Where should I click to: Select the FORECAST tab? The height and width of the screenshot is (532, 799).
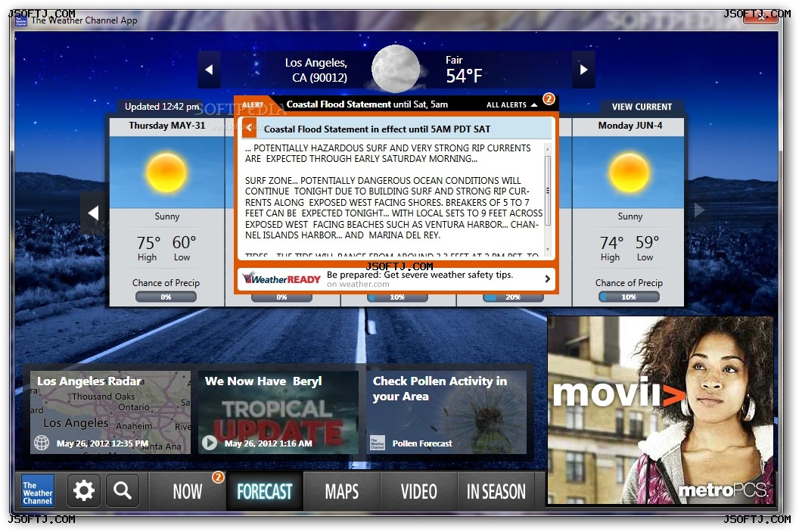point(265,491)
